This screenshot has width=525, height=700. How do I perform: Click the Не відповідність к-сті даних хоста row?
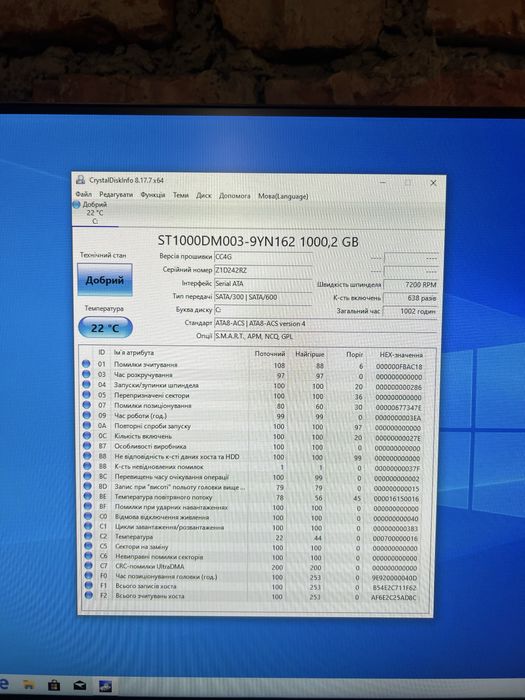click(253, 457)
